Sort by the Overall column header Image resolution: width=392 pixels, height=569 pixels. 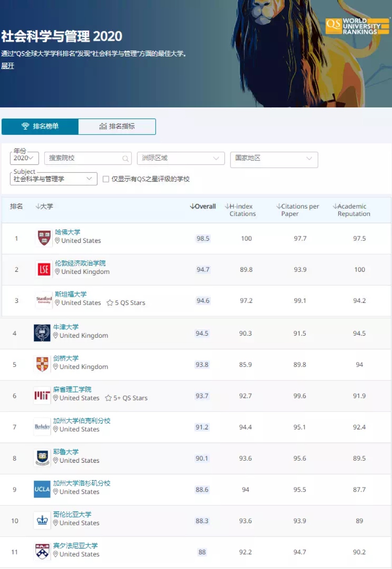pyautogui.click(x=203, y=206)
